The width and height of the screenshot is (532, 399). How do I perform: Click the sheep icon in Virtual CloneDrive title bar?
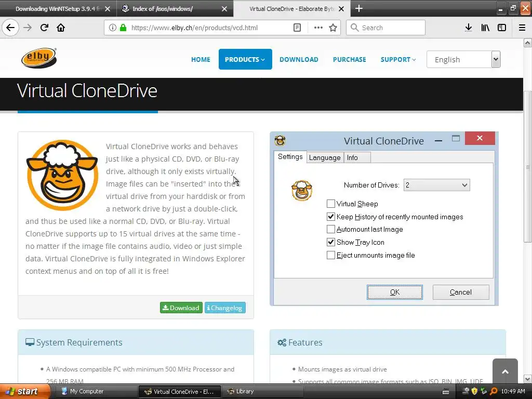(280, 140)
